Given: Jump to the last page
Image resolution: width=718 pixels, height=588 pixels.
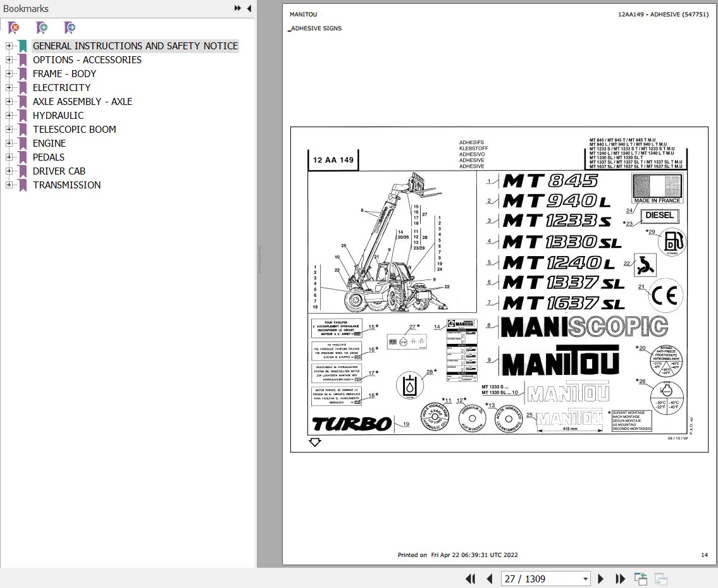Looking at the screenshot, I should pos(619,579).
